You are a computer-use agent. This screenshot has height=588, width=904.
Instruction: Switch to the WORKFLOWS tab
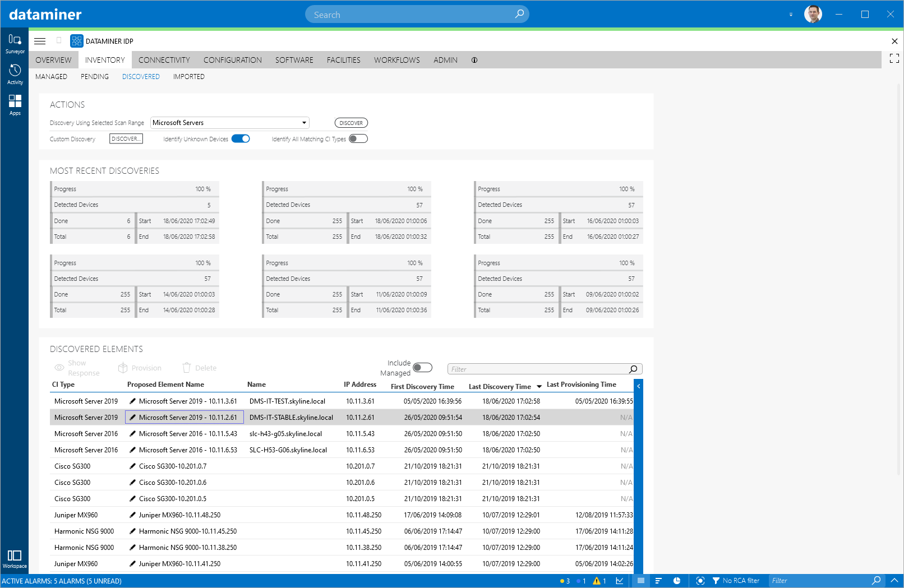pyautogui.click(x=397, y=60)
